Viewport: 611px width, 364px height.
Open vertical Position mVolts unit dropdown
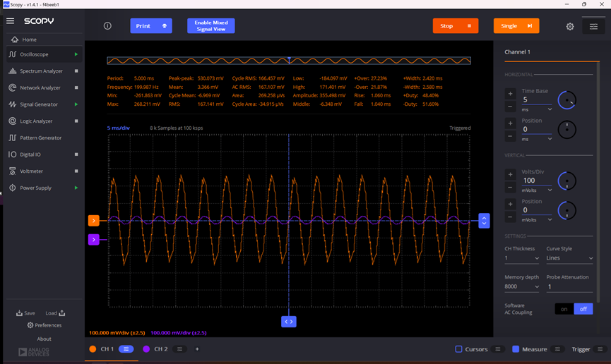click(x=537, y=220)
